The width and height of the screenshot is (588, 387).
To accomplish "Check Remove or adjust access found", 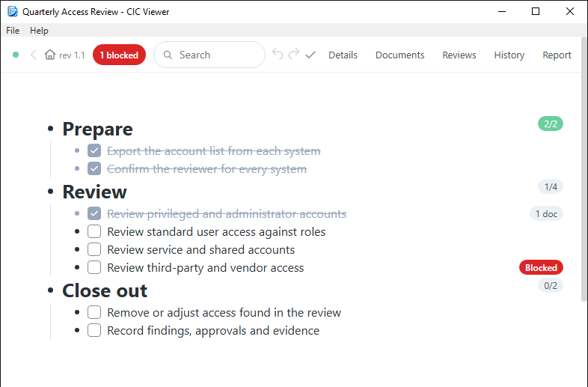I will [x=94, y=312].
